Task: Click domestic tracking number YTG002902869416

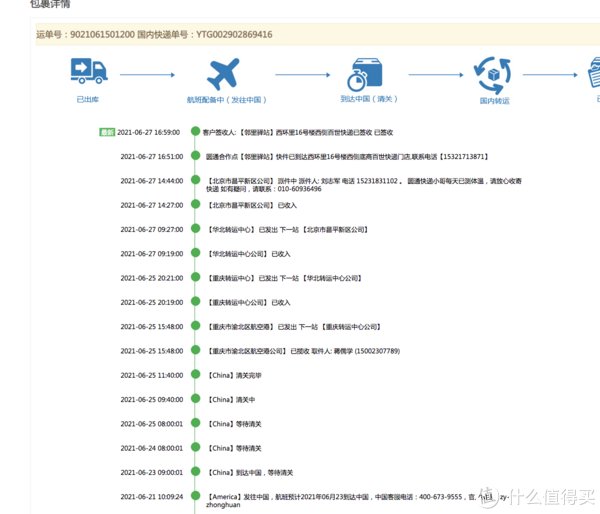Action: [234, 34]
